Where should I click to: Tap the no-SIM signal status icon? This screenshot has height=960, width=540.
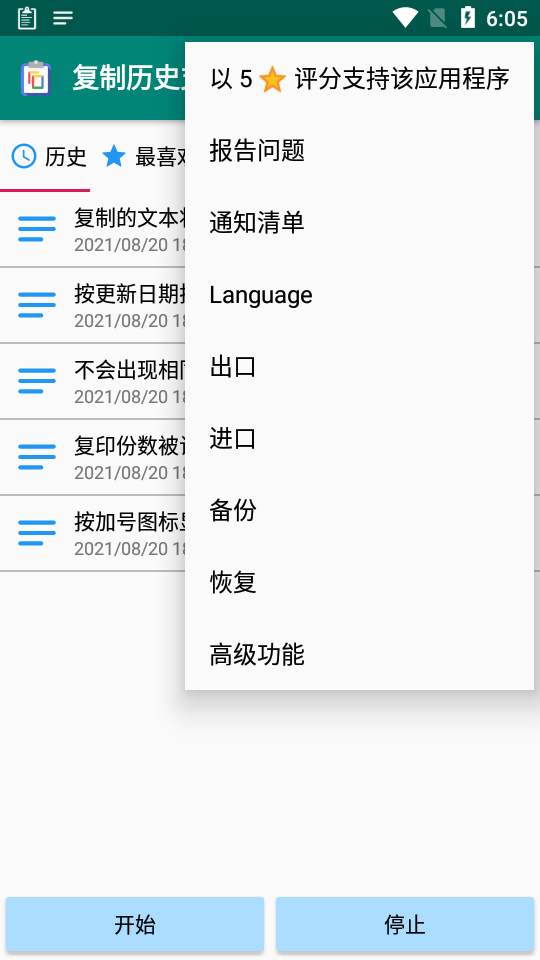point(438,18)
